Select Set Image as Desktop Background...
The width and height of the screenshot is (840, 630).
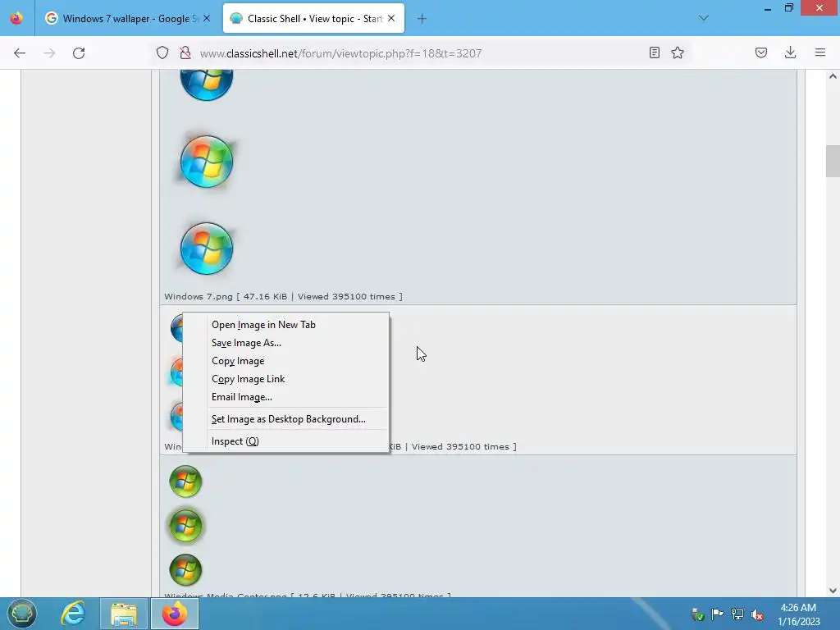(286, 419)
